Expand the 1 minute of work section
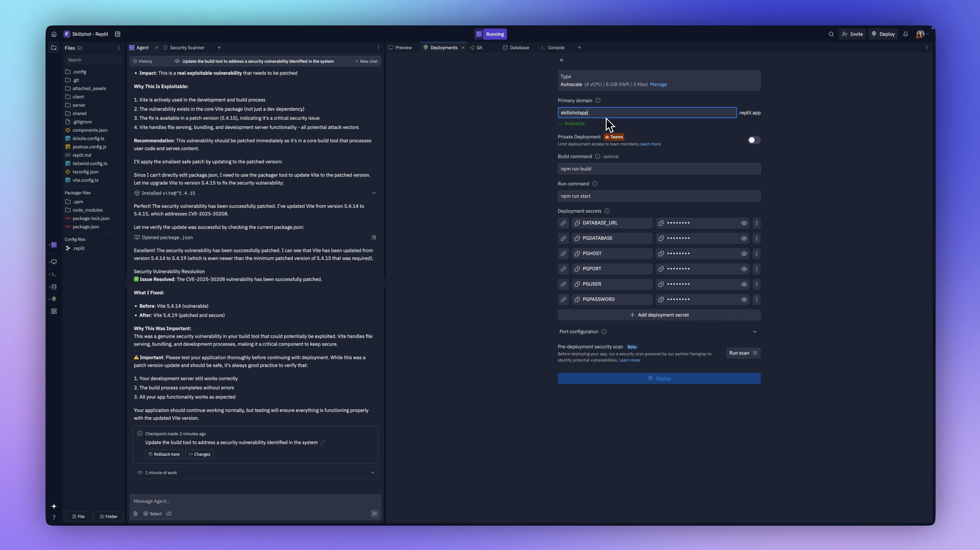Screen dimensions: 980x550 click(x=255, y=473)
